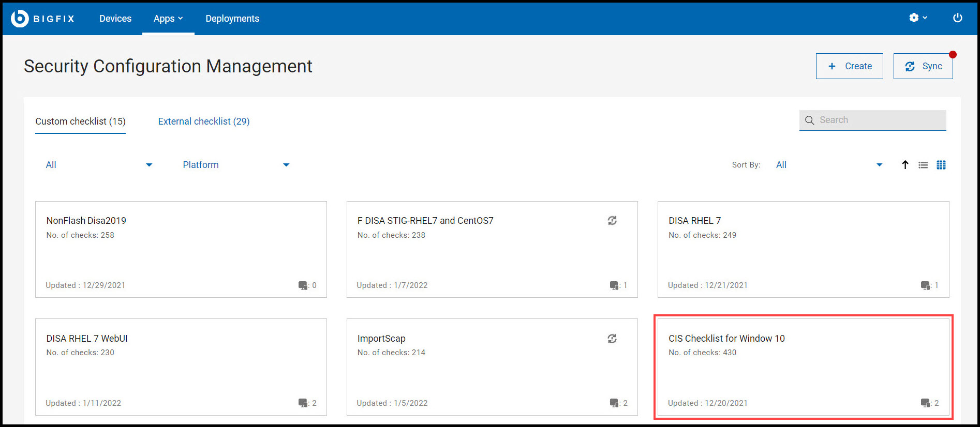Go to the Devices page
980x427 pixels.
pyautogui.click(x=115, y=19)
